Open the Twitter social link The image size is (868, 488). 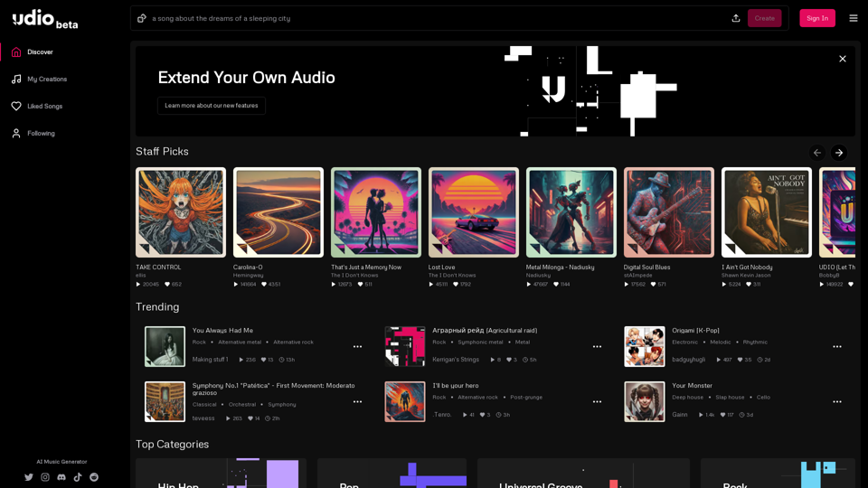point(29,477)
